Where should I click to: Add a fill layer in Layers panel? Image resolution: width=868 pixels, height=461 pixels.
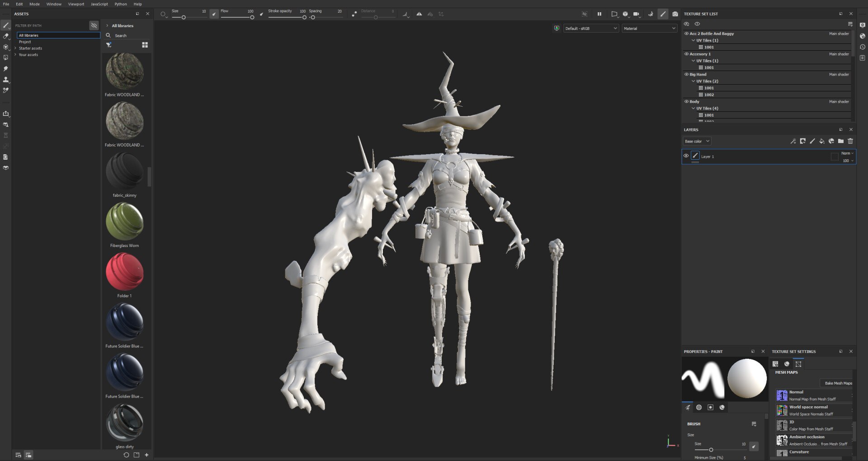point(821,141)
